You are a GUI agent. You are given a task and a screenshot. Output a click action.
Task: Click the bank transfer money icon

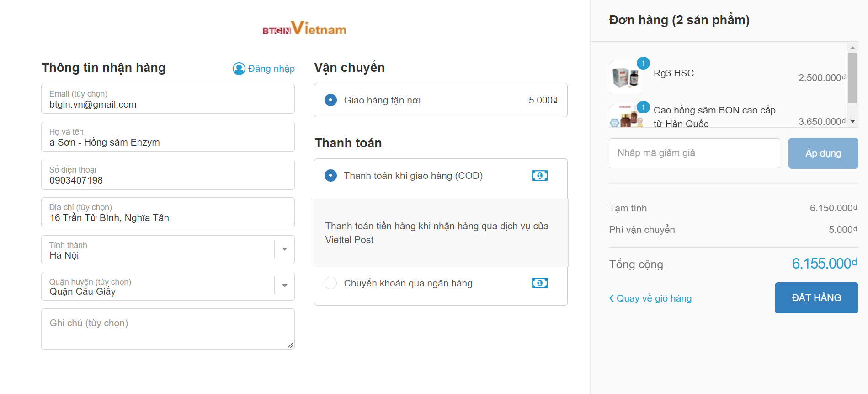539,283
